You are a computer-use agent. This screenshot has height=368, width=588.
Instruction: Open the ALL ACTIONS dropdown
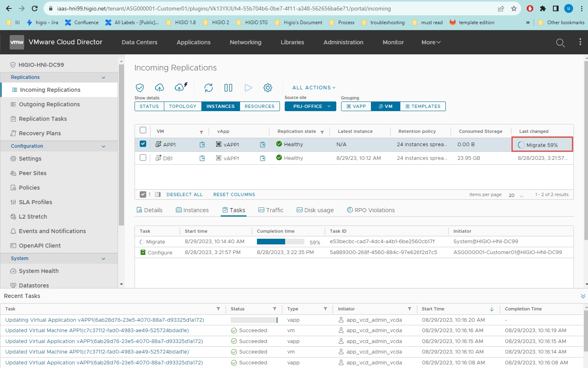point(314,88)
